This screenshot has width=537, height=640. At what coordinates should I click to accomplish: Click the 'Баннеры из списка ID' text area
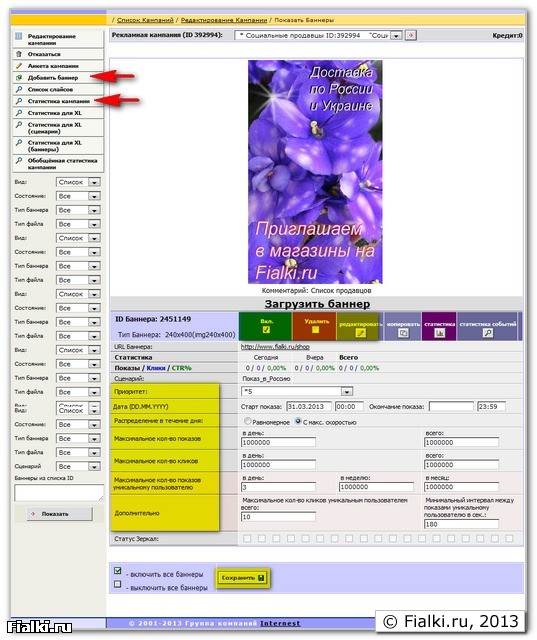(59, 492)
